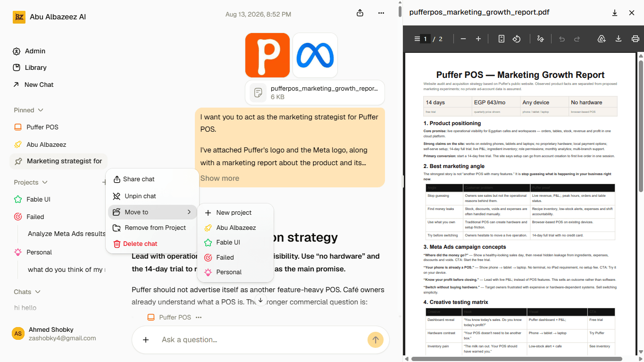Image resolution: width=644 pixels, height=362 pixels.
Task: Collapse the Pinned section chevron
Action: (41, 110)
